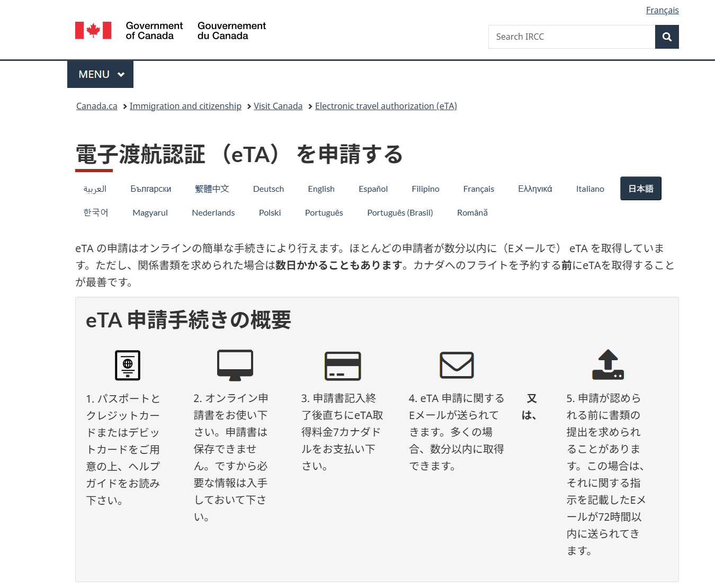The image size is (715, 588).
Task: Select the Português (Brasil) language tab
Action: tap(400, 212)
